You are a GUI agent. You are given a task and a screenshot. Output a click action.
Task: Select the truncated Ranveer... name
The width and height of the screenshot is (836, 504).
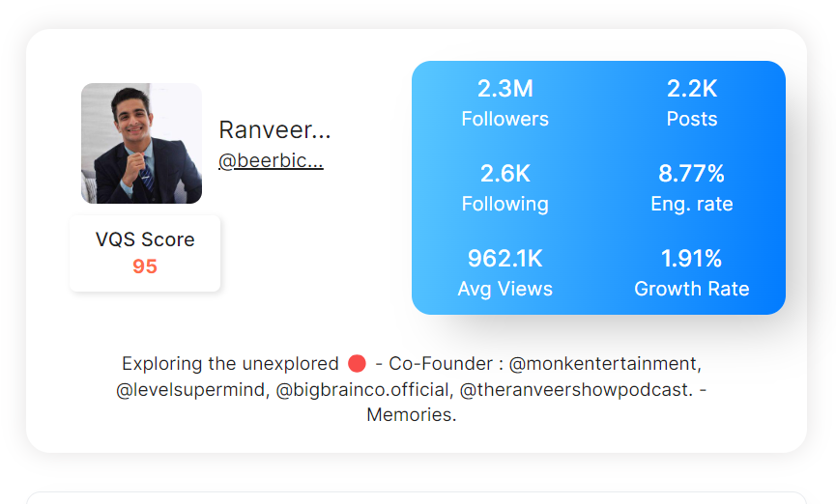[274, 129]
